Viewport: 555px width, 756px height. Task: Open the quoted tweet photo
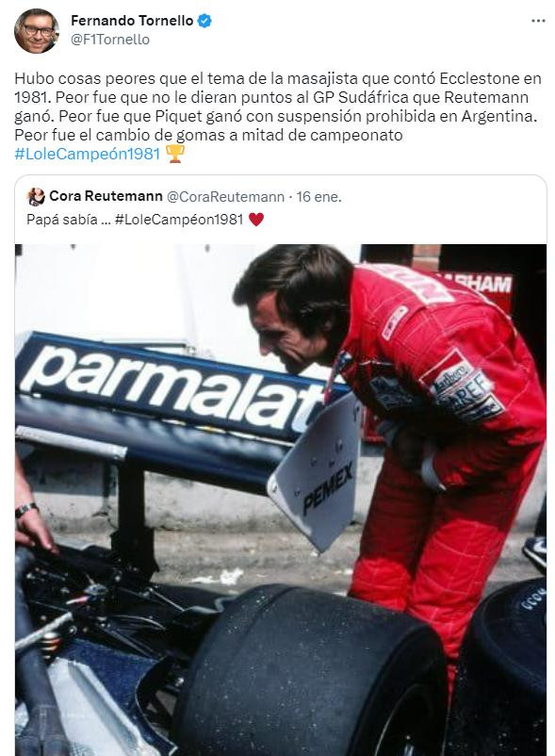[281, 500]
